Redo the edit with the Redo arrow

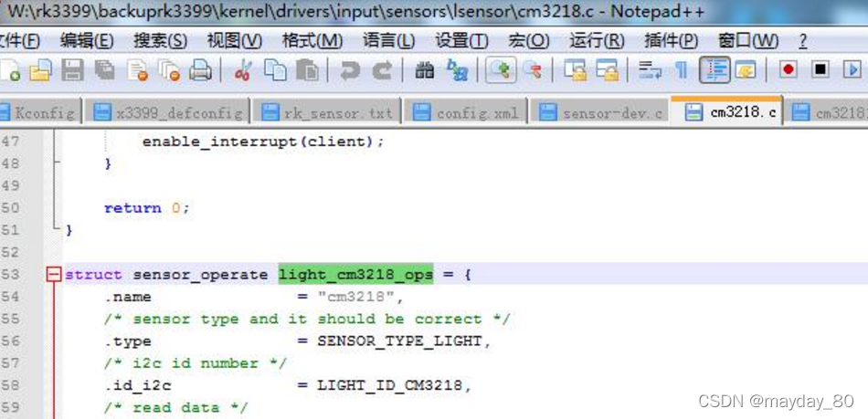[382, 71]
